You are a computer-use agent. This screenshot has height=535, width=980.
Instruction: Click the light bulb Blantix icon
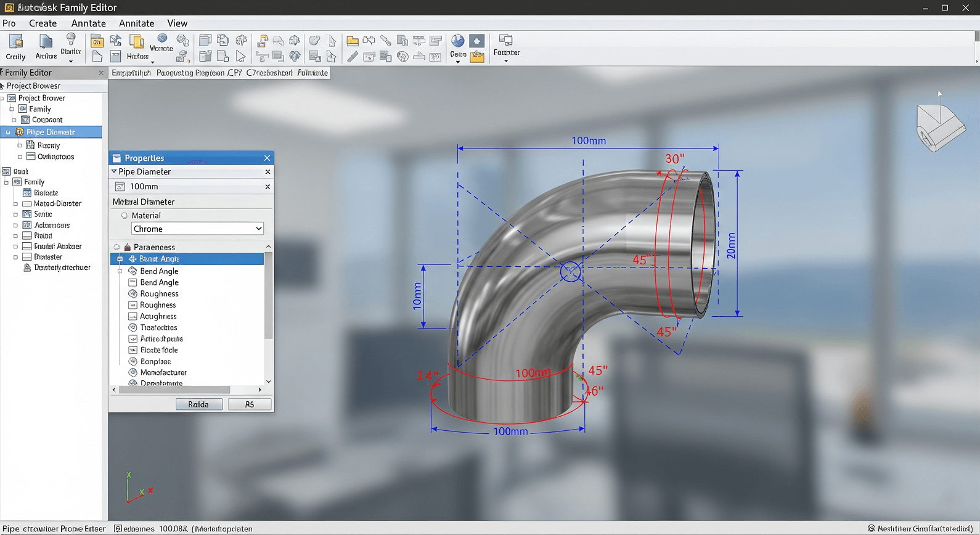pos(71,39)
